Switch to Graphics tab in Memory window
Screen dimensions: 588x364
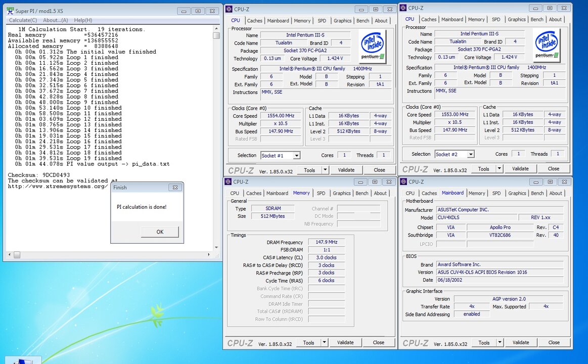click(342, 193)
